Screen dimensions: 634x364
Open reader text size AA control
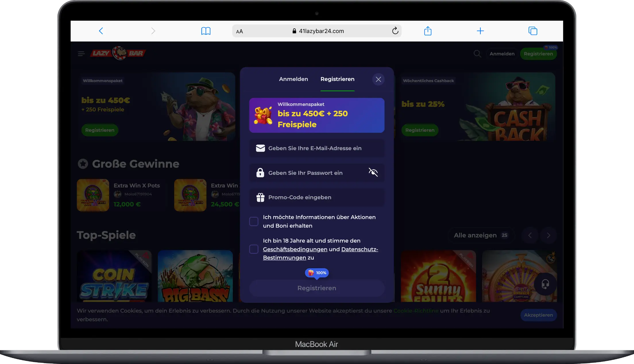[239, 31]
